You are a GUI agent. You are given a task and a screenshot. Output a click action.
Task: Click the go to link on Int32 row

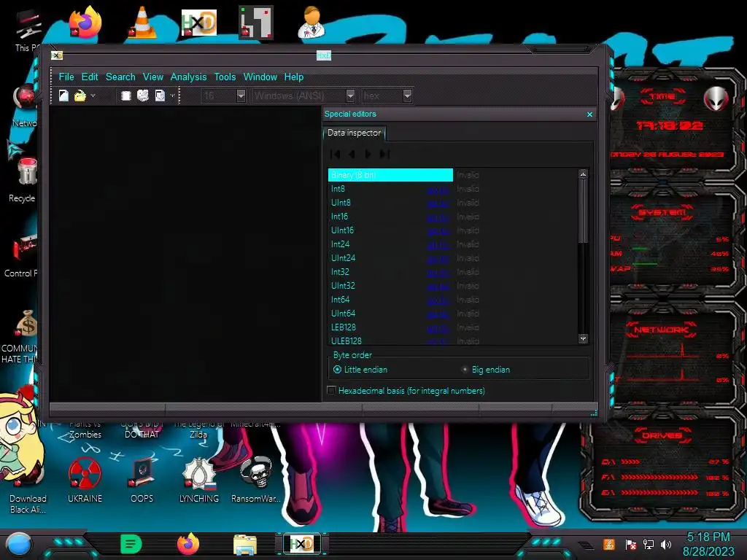point(438,273)
